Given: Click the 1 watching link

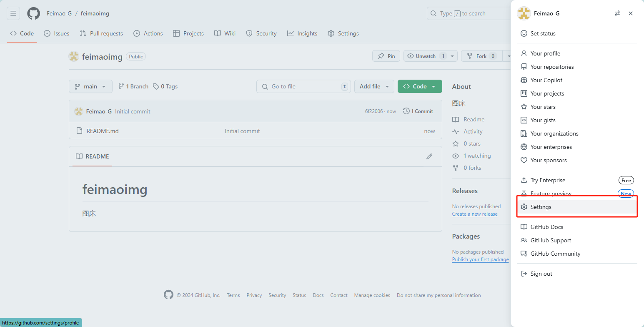Looking at the screenshot, I should tap(472, 156).
